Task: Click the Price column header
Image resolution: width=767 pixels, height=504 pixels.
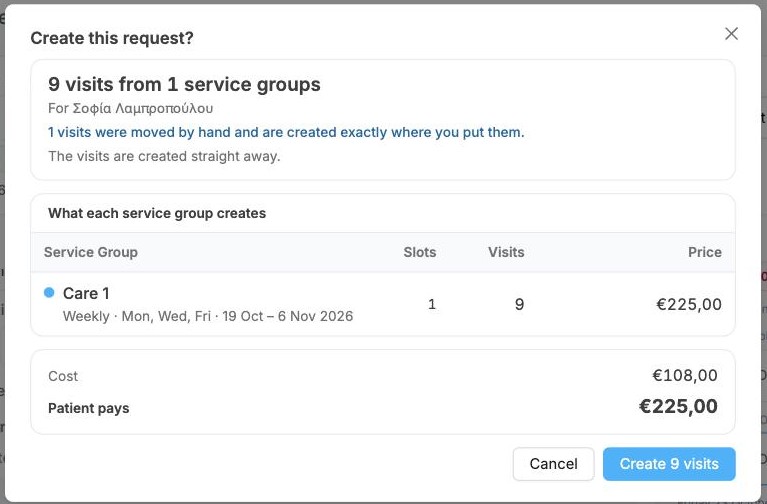Action: (704, 252)
